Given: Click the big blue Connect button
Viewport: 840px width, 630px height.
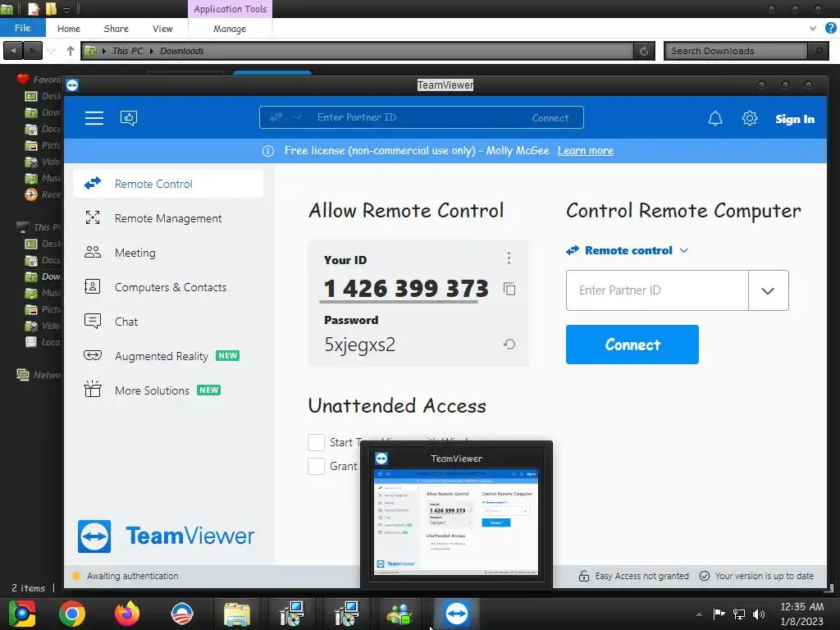Looking at the screenshot, I should [x=632, y=345].
